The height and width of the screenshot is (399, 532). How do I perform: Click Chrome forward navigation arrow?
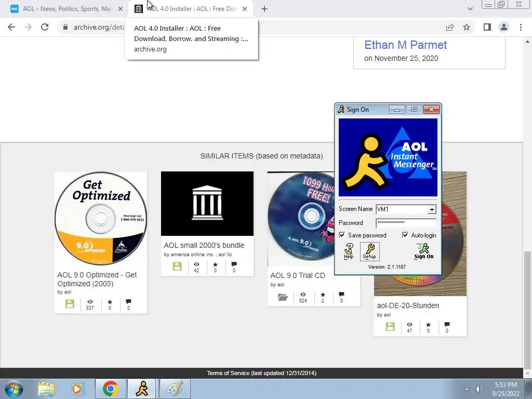coord(28,27)
